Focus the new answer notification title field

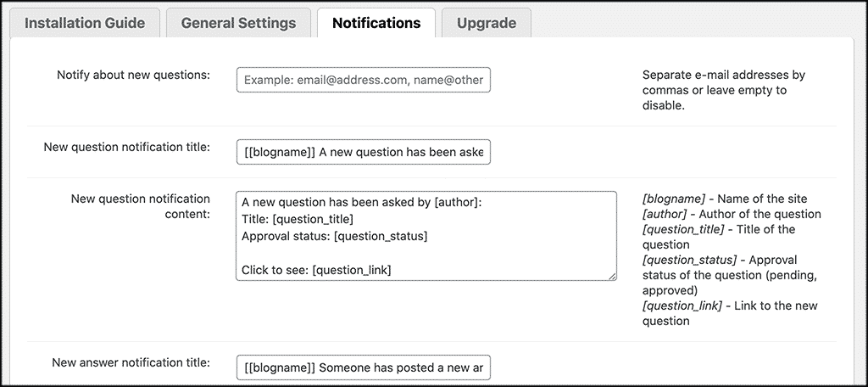(x=363, y=367)
